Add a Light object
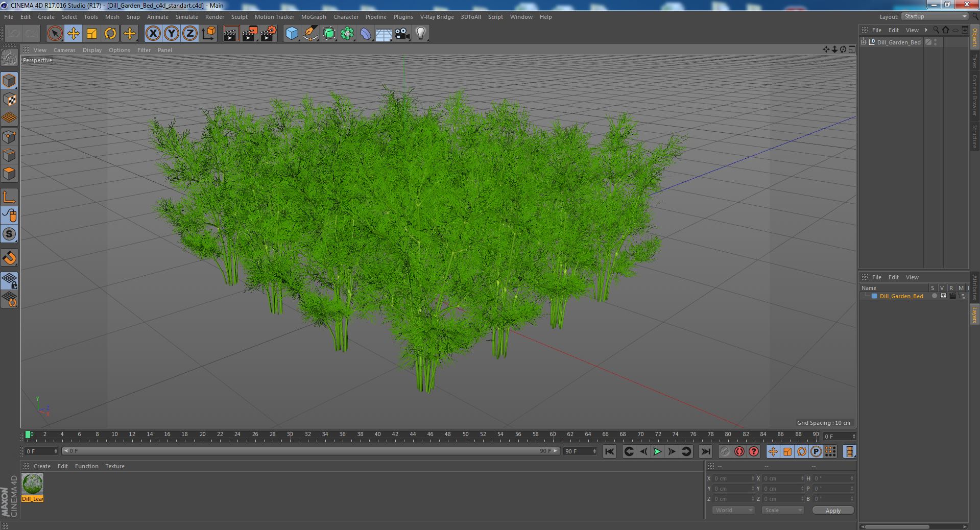This screenshot has width=980, height=530. 420,34
